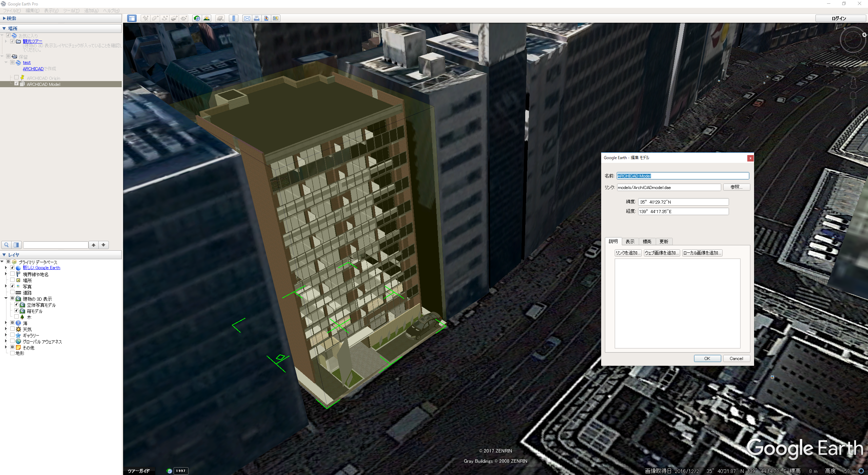Enable the 木 layer checkbox
Image resolution: width=868 pixels, height=475 pixels.
16,317
